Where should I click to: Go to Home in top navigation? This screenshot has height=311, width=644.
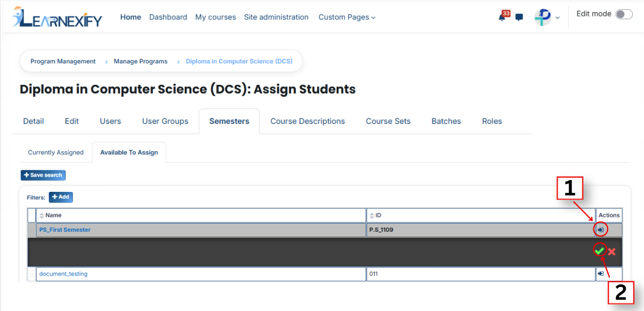coord(131,17)
